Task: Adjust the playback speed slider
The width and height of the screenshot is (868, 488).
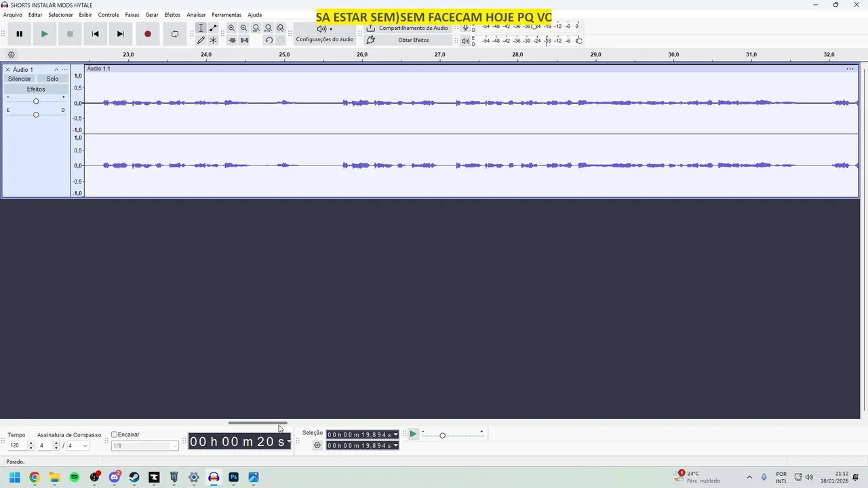Action: pos(442,435)
